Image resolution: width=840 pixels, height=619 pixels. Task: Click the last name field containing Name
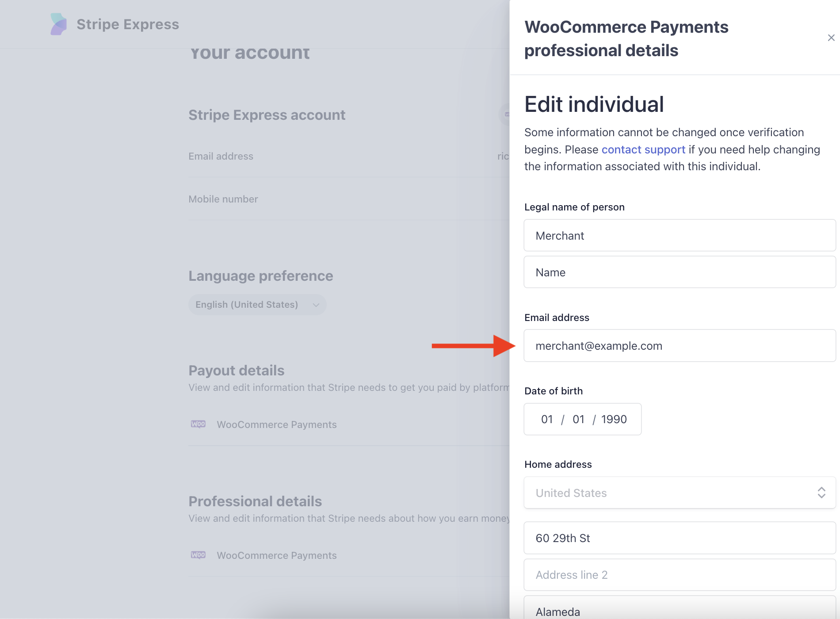click(x=680, y=272)
